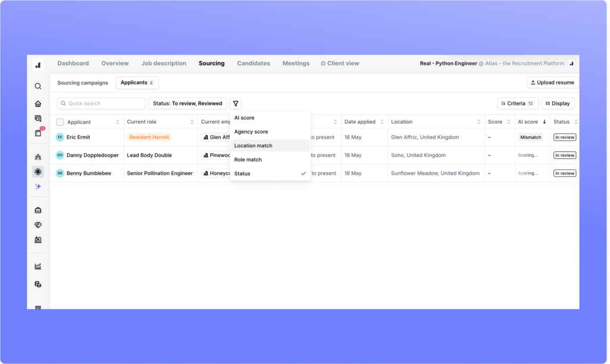Open the Real - Python Engineer job title
The height and width of the screenshot is (364, 610).
(448, 63)
